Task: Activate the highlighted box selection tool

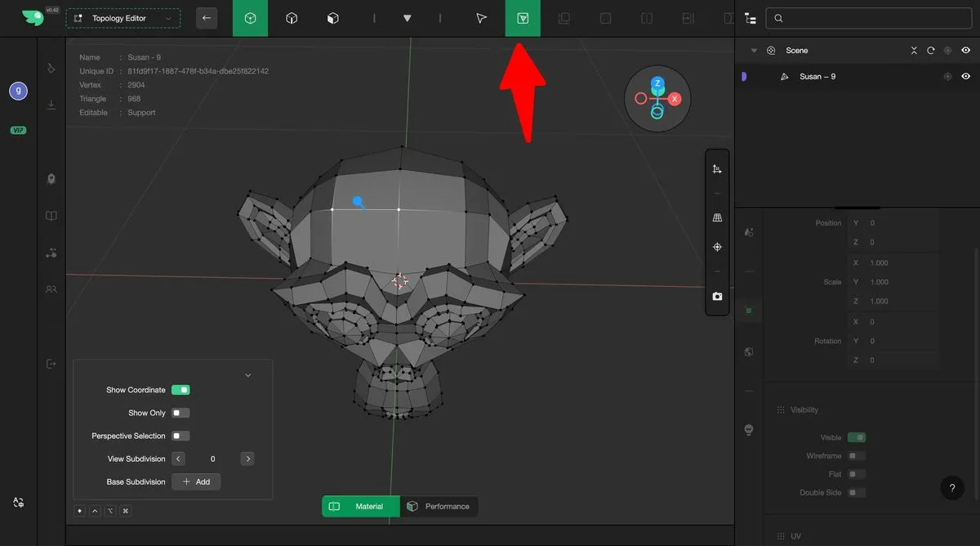Action: tap(523, 18)
